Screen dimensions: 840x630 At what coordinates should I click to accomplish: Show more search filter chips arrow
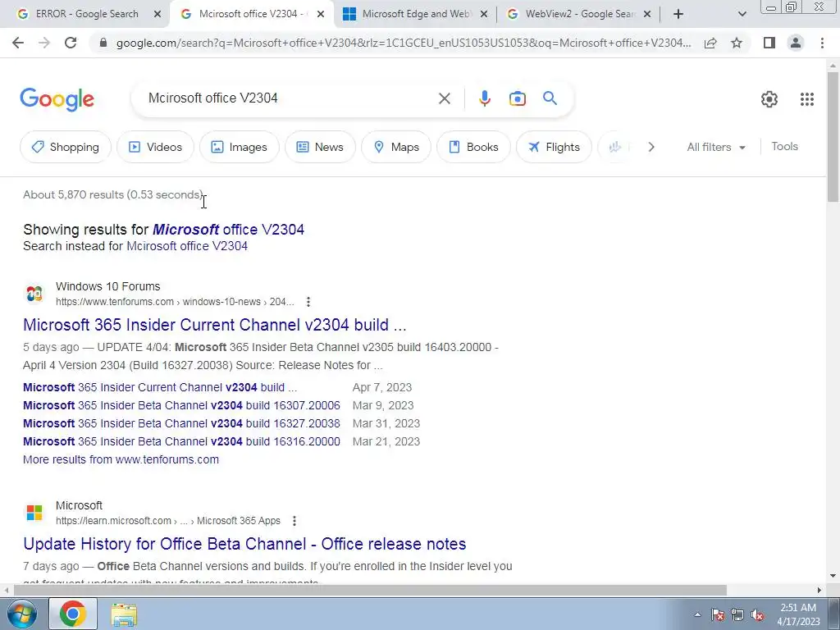tap(651, 147)
